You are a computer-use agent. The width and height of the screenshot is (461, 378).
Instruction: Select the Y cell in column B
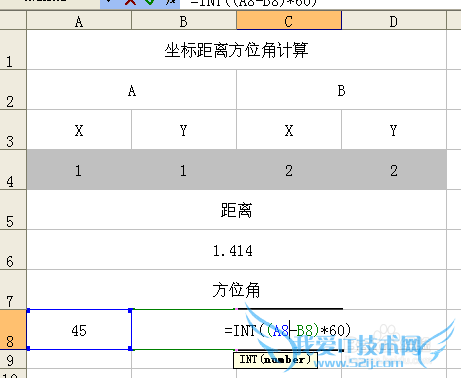tap(184, 130)
